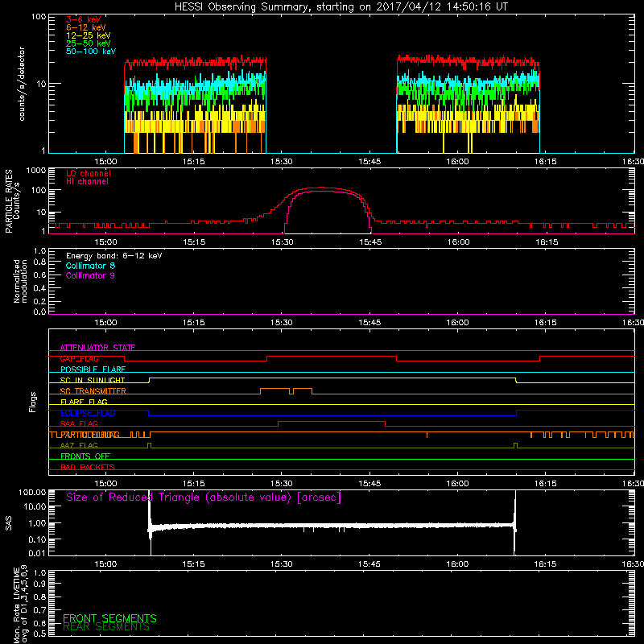Image resolution: width=644 pixels, height=644 pixels.
Task: Select the 12-25 keV legend label
Action: 89,35
